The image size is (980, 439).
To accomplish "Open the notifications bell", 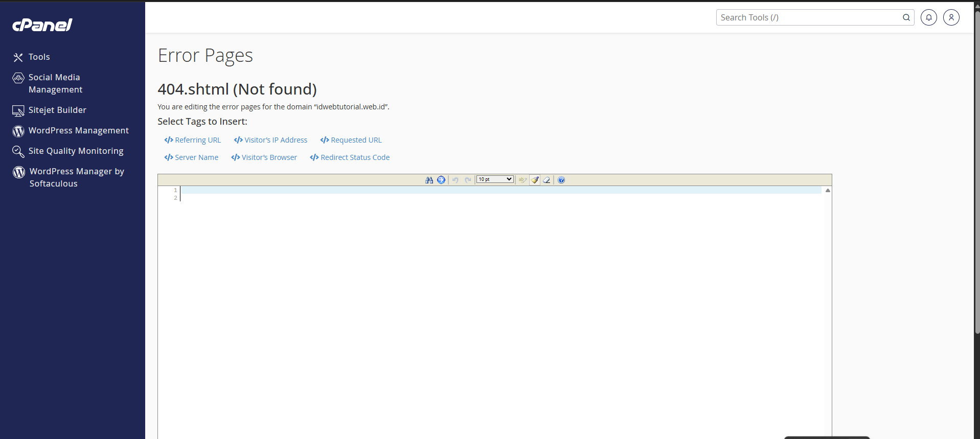I will 929,17.
